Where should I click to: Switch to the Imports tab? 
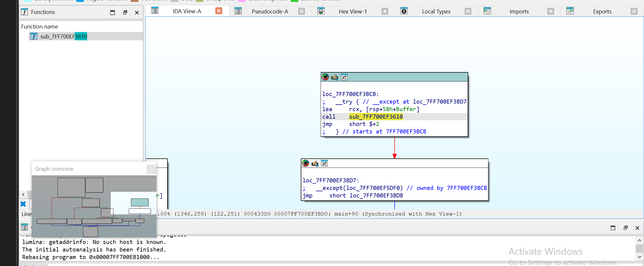519,12
